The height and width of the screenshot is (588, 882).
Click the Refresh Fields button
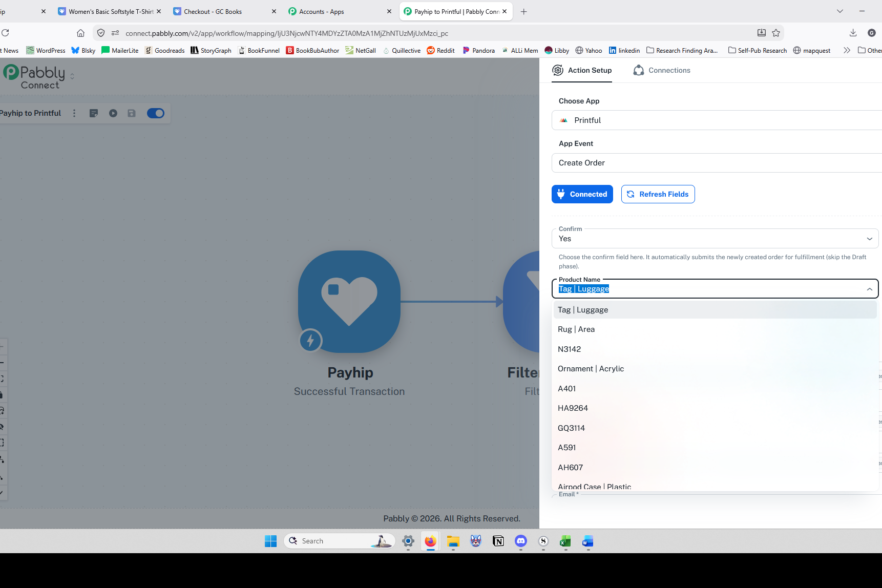click(658, 194)
